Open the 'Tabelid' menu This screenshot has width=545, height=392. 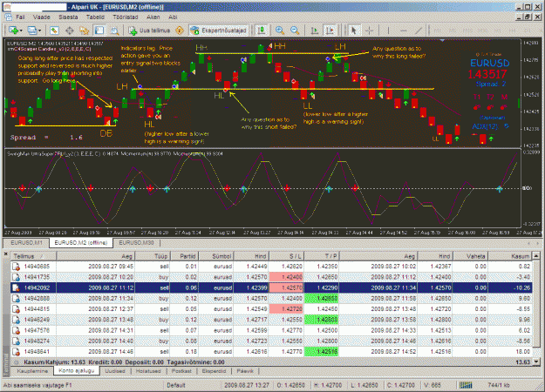(95, 17)
